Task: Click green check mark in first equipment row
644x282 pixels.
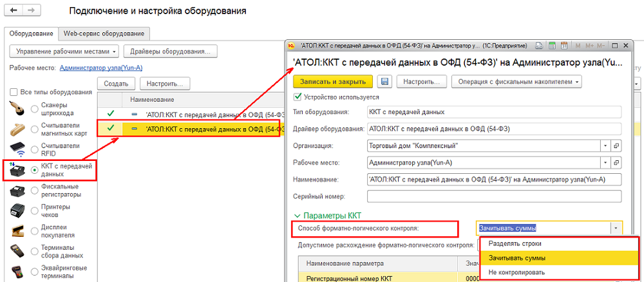Action: 110,114
